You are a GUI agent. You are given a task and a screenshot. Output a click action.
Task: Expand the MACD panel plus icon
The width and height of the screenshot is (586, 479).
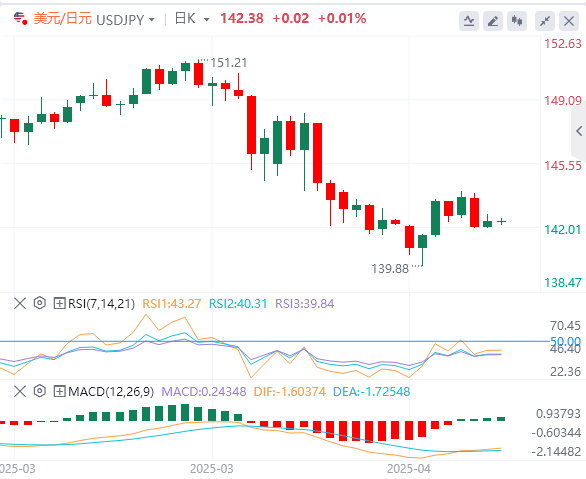click(59, 392)
